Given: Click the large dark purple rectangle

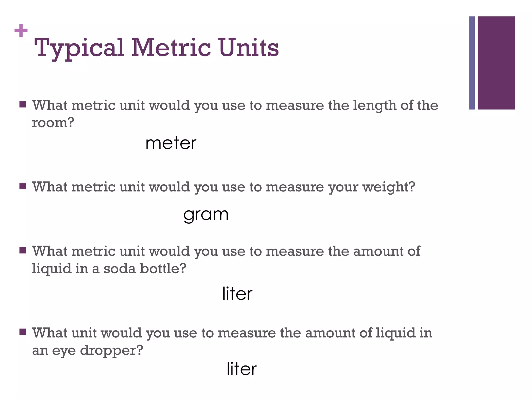Looking at the screenshot, I should (x=496, y=63).
